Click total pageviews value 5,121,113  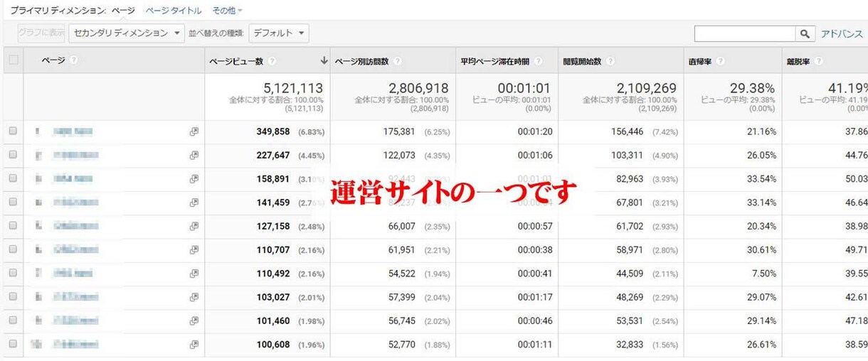point(293,88)
